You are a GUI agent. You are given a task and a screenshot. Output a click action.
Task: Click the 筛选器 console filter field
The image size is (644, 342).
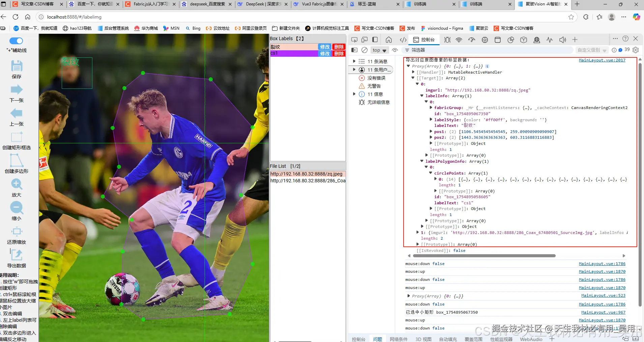pos(488,50)
